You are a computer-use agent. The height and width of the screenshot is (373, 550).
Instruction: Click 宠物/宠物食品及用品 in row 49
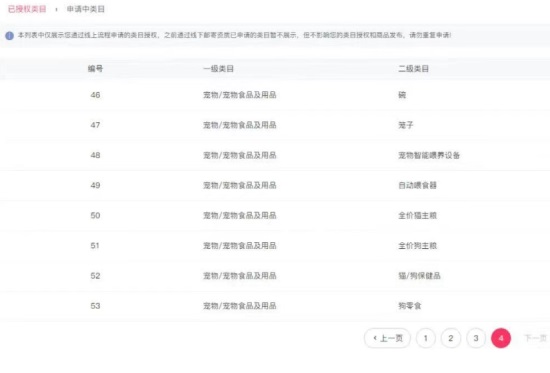point(240,185)
